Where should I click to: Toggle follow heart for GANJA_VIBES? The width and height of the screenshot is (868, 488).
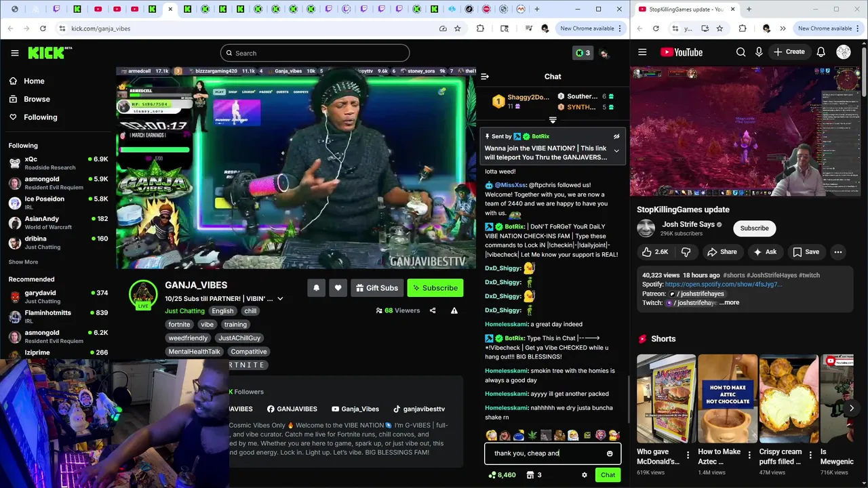tap(338, 288)
